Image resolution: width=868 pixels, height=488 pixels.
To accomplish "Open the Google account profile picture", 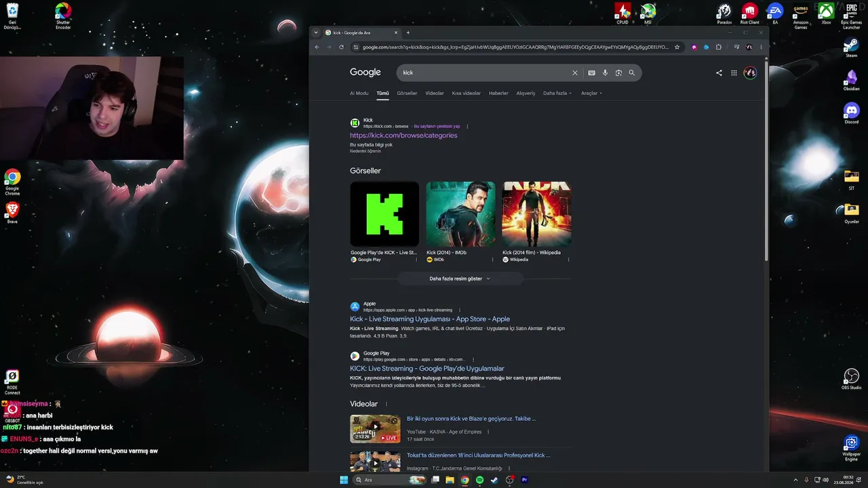I will pyautogui.click(x=750, y=73).
